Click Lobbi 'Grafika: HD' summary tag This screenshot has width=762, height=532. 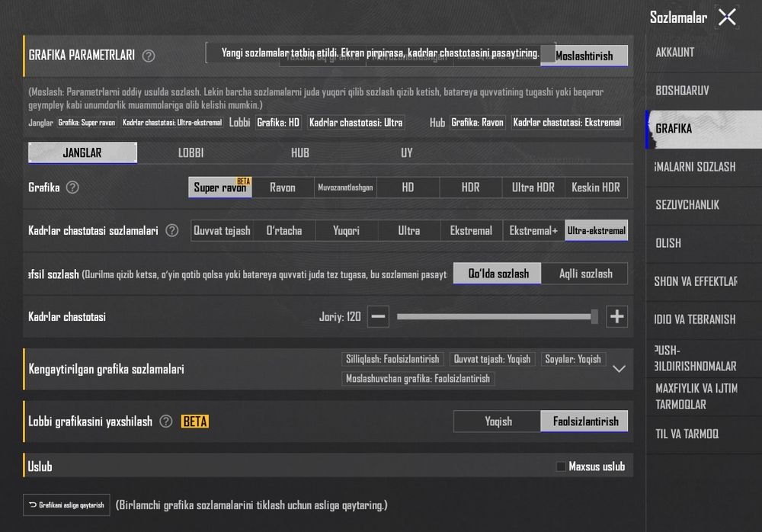278,123
